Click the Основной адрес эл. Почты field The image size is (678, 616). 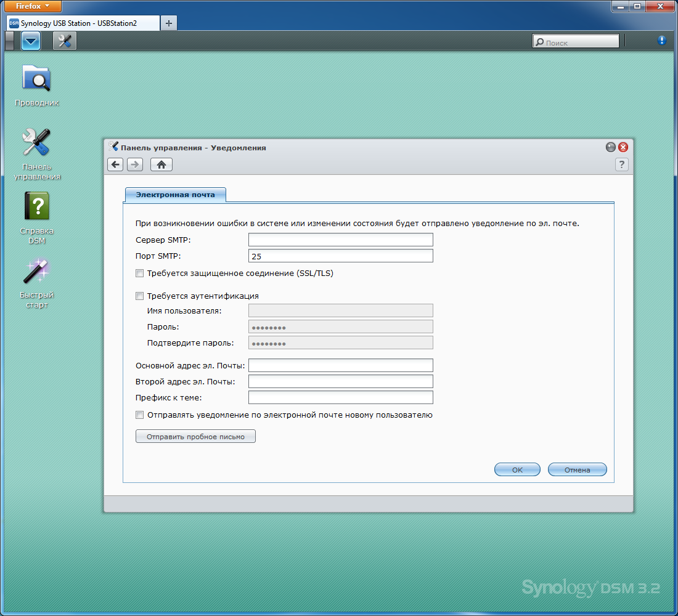click(341, 365)
